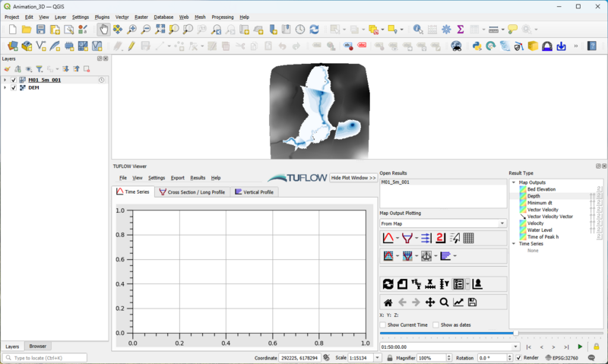Open the Mesh menu
The width and height of the screenshot is (608, 364).
click(x=200, y=17)
